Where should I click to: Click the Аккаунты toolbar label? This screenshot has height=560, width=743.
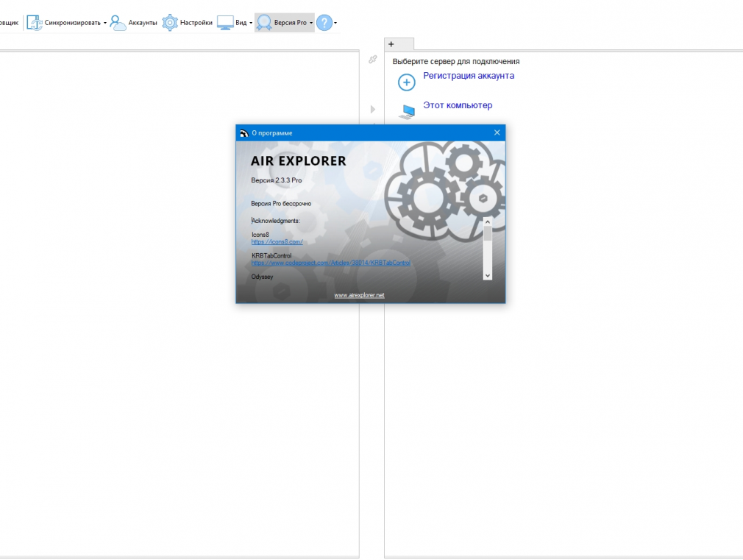coord(143,23)
